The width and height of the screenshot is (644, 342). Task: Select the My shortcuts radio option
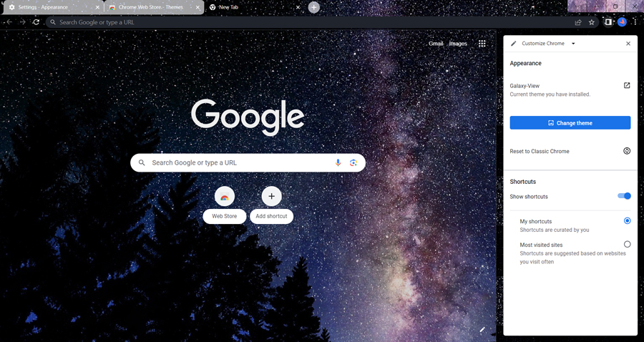point(627,221)
